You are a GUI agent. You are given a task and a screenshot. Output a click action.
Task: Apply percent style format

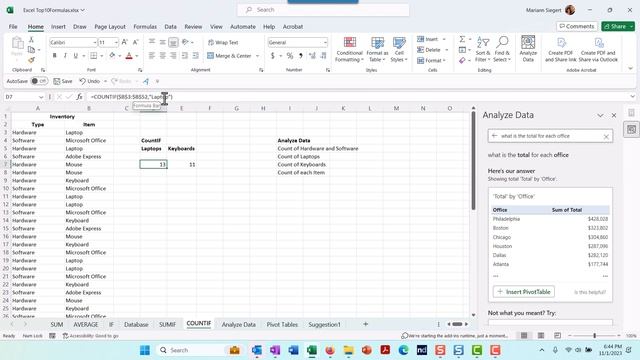click(x=290, y=56)
